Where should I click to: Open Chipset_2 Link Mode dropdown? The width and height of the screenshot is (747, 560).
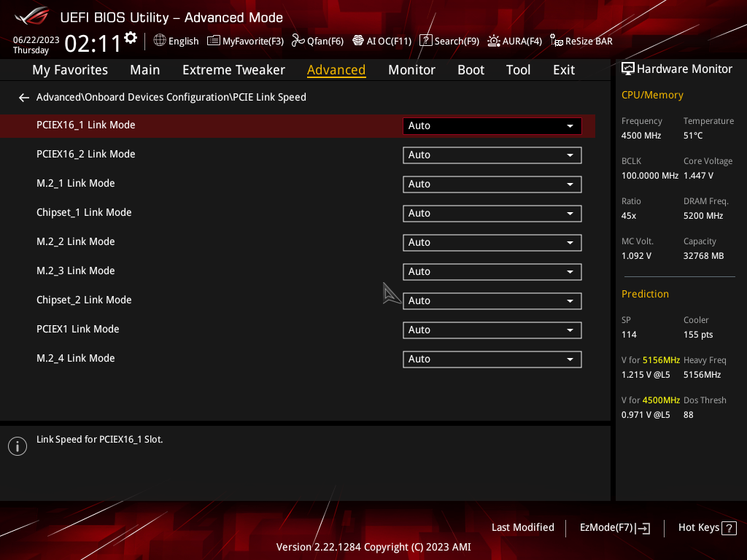pos(492,301)
